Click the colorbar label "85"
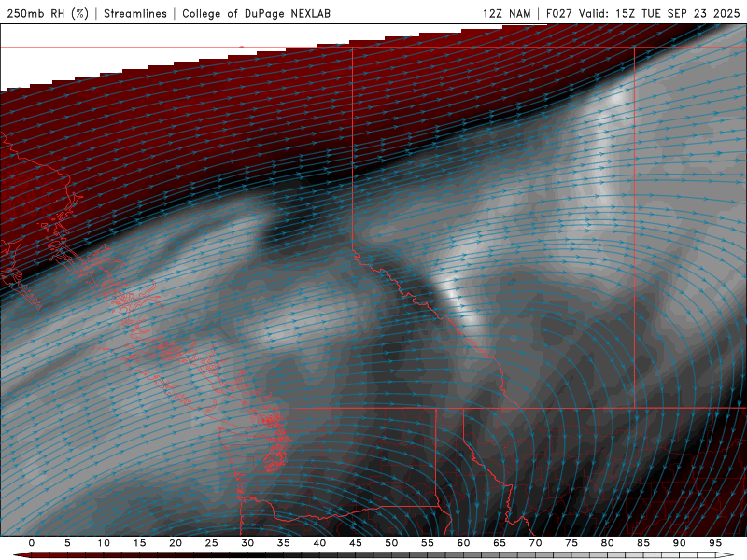 pyautogui.click(x=643, y=543)
